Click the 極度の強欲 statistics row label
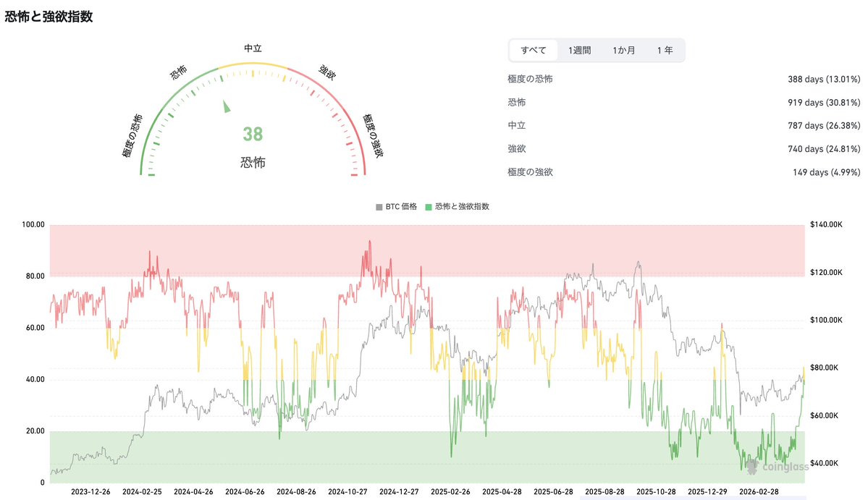This screenshot has height=500, width=868. coord(531,172)
